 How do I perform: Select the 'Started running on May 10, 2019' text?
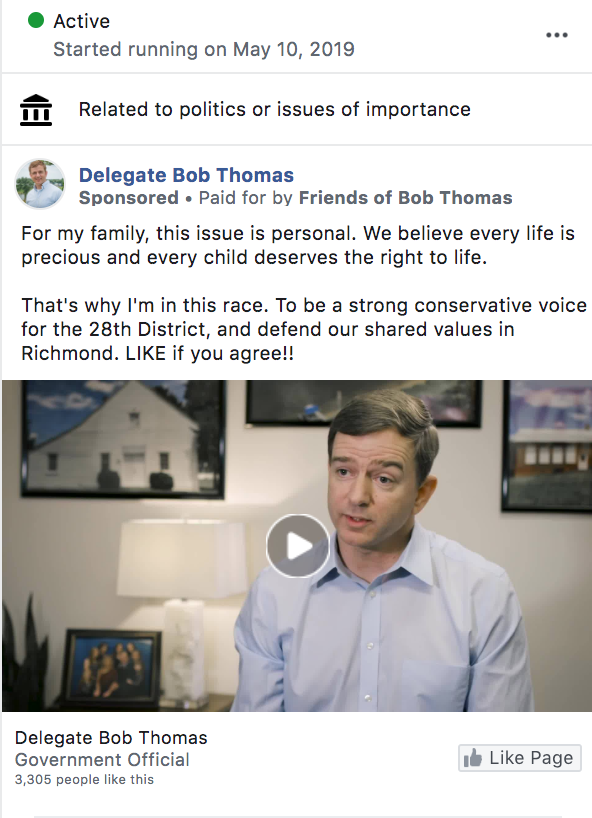(204, 50)
